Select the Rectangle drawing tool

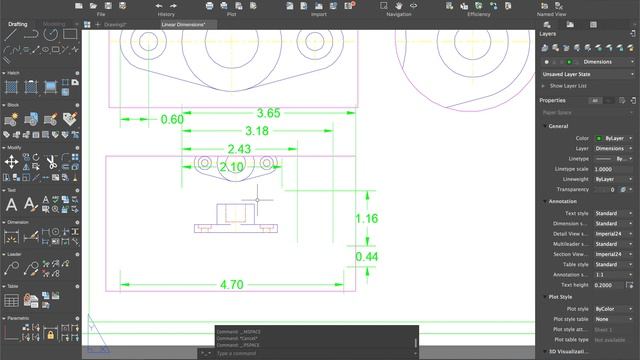tap(70, 34)
